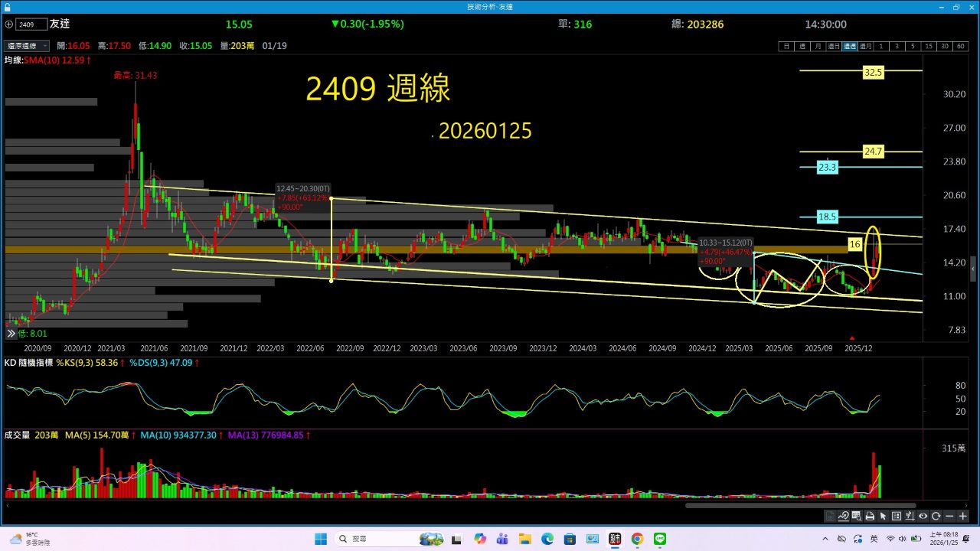The width and height of the screenshot is (980, 551).
Task: Refresh the chart with the circular arrow
Action: coord(936,517)
